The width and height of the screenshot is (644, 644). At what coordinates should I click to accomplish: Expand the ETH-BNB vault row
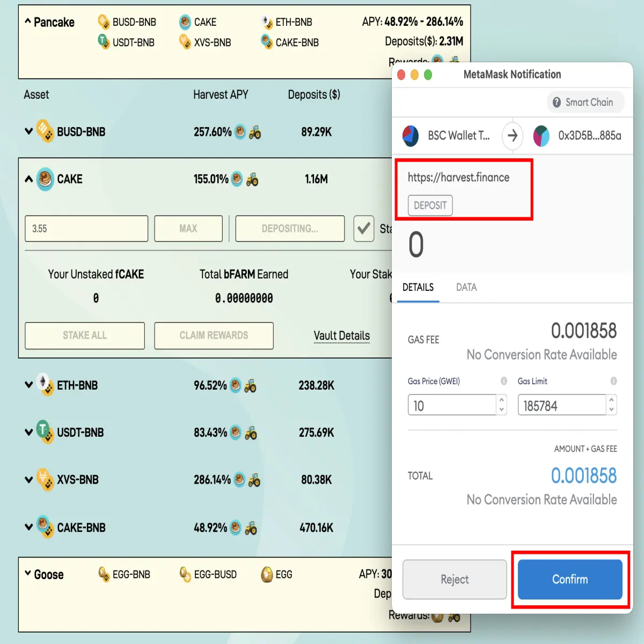click(29, 385)
